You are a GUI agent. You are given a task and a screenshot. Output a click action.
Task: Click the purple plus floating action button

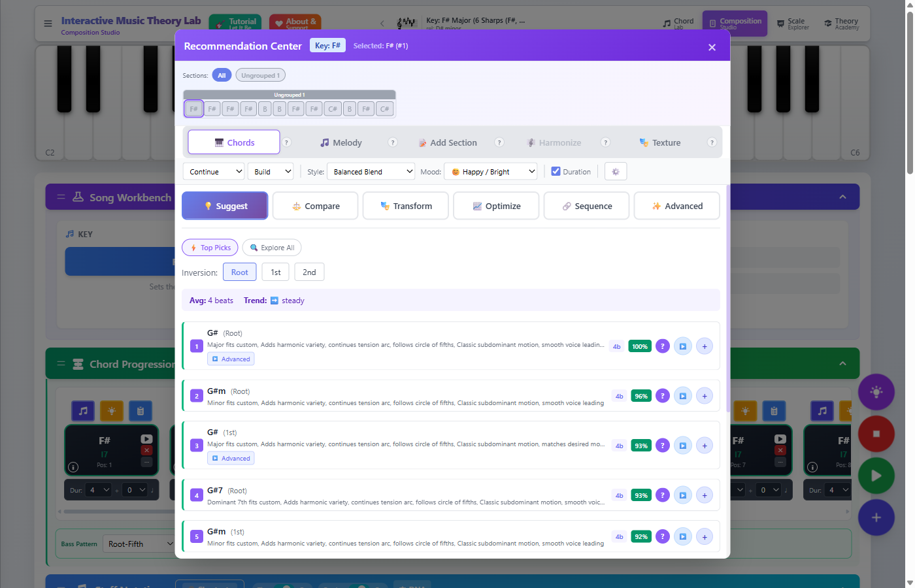click(876, 517)
